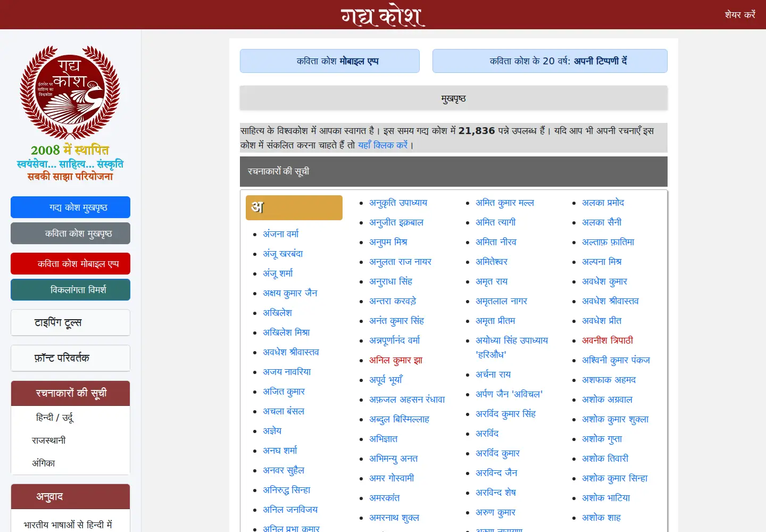Open author अज्ञेय

pyautogui.click(x=272, y=430)
